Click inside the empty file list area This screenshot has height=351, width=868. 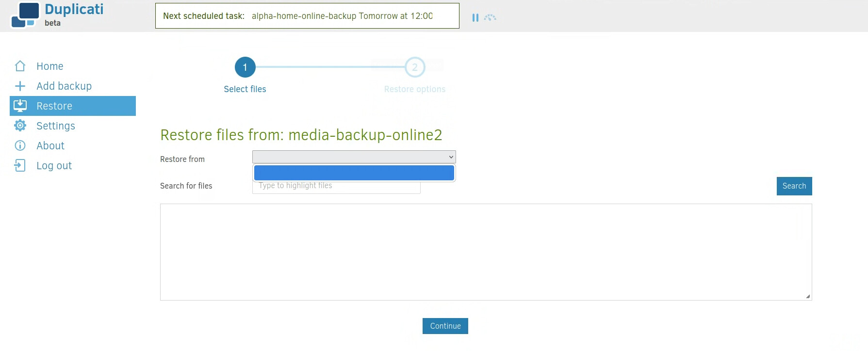pos(486,252)
